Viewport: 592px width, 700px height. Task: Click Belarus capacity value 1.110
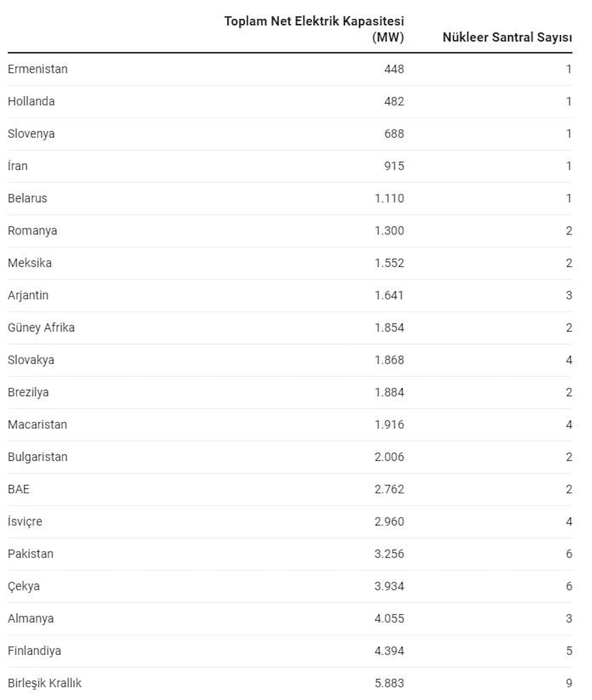(x=389, y=198)
